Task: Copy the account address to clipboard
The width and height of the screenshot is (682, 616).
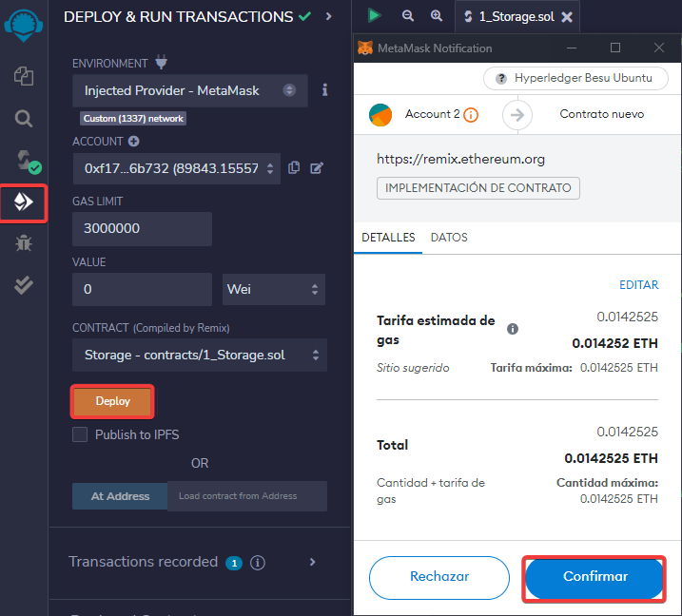Action: coord(294,168)
